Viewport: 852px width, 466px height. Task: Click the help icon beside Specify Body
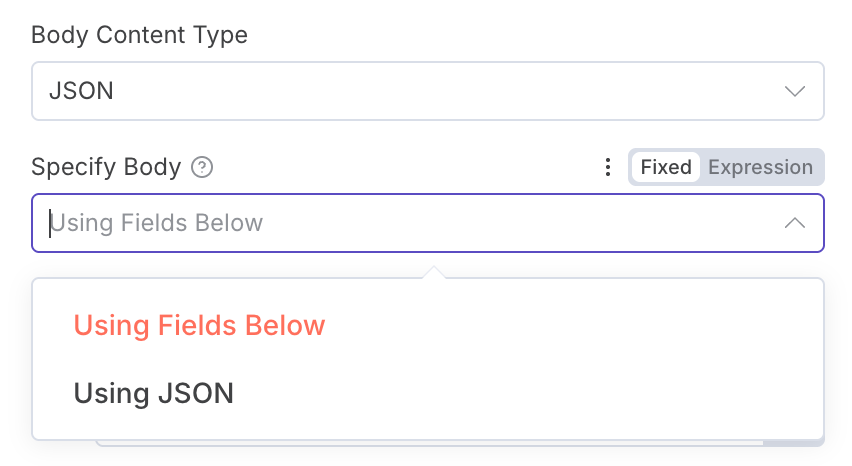click(202, 167)
